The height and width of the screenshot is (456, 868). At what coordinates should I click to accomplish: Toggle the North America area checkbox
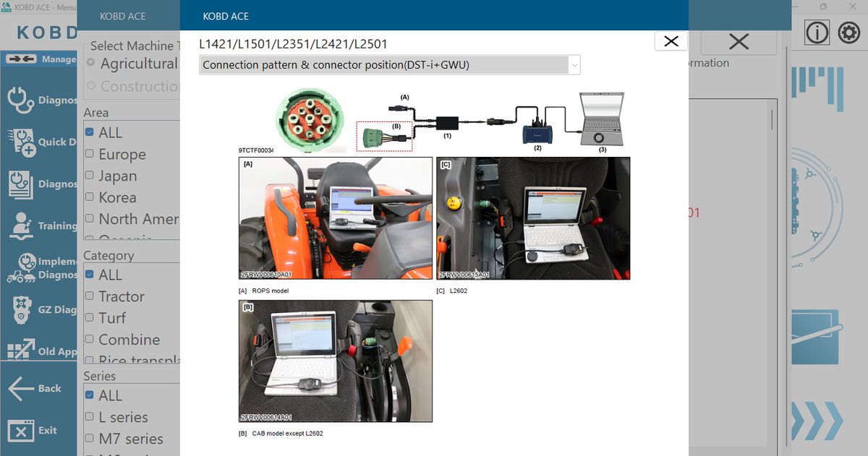[x=90, y=218]
